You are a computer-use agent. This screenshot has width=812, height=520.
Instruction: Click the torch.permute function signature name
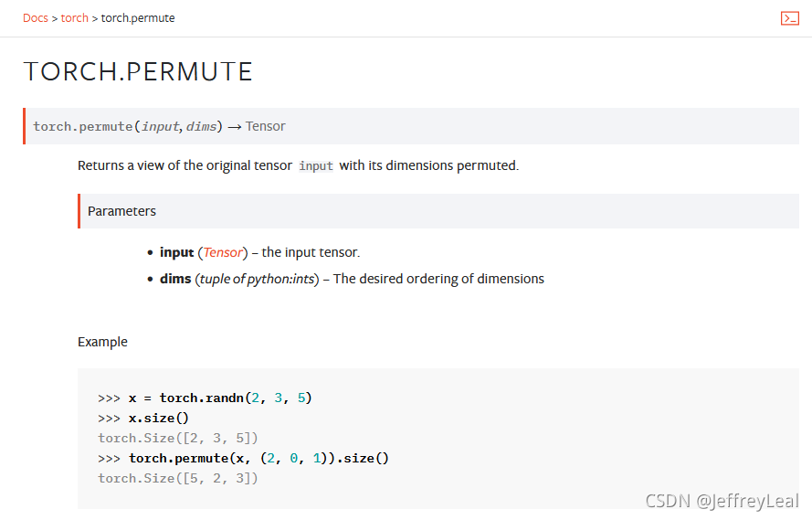click(83, 126)
